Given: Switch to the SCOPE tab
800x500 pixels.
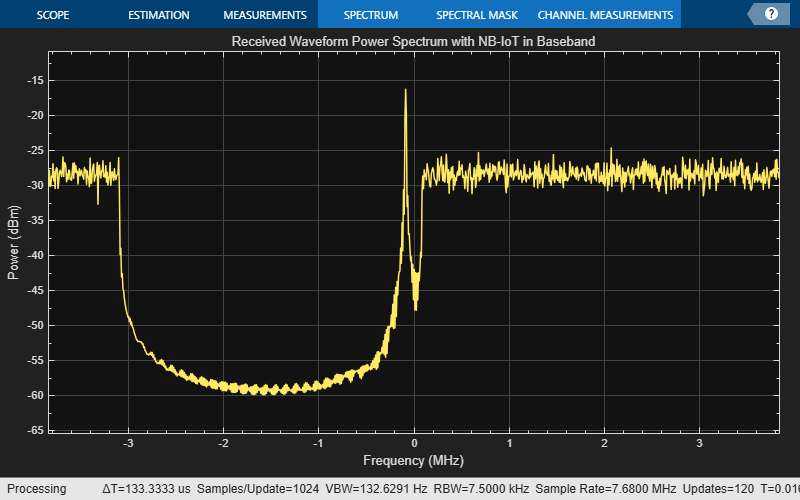Looking at the screenshot, I should [53, 15].
